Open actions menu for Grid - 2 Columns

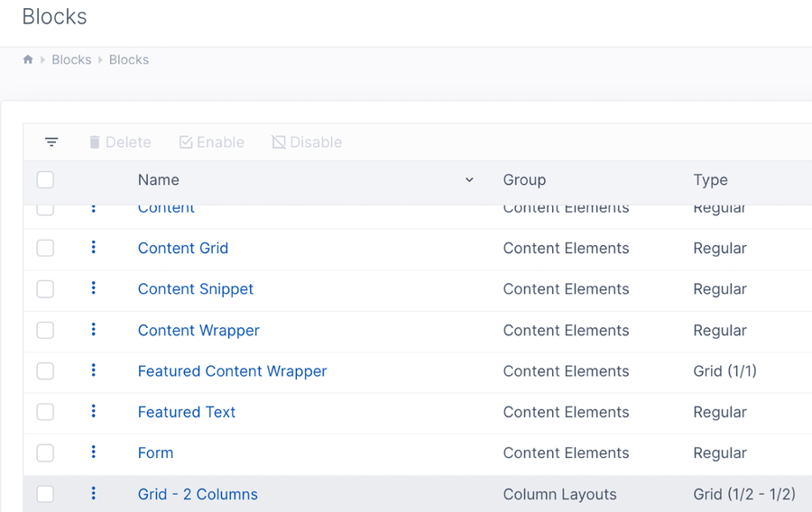[93, 494]
